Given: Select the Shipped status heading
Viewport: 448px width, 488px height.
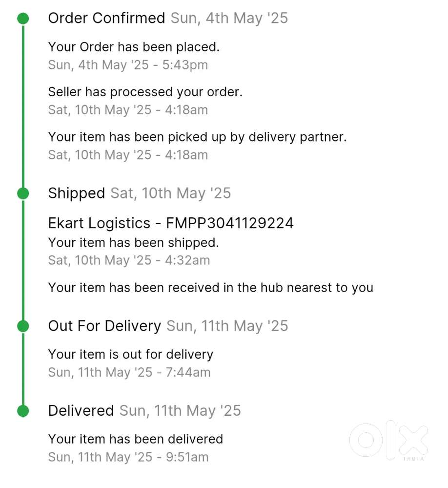Looking at the screenshot, I should click(76, 193).
